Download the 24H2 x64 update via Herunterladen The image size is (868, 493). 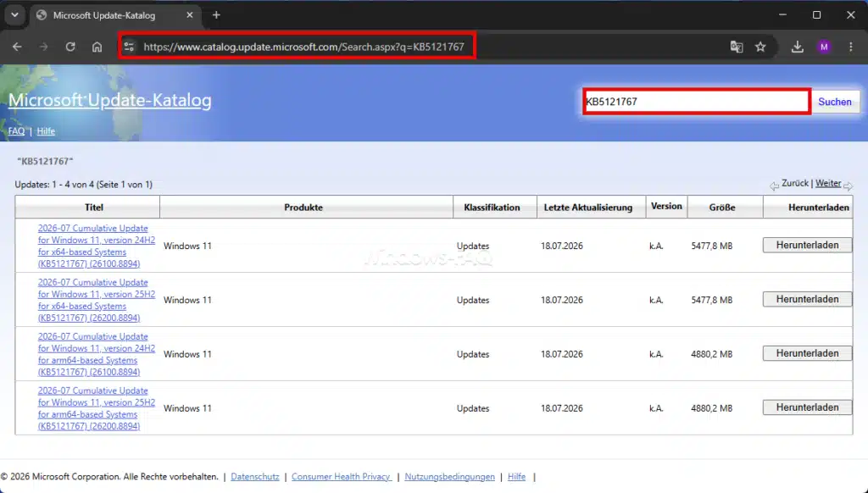point(807,245)
